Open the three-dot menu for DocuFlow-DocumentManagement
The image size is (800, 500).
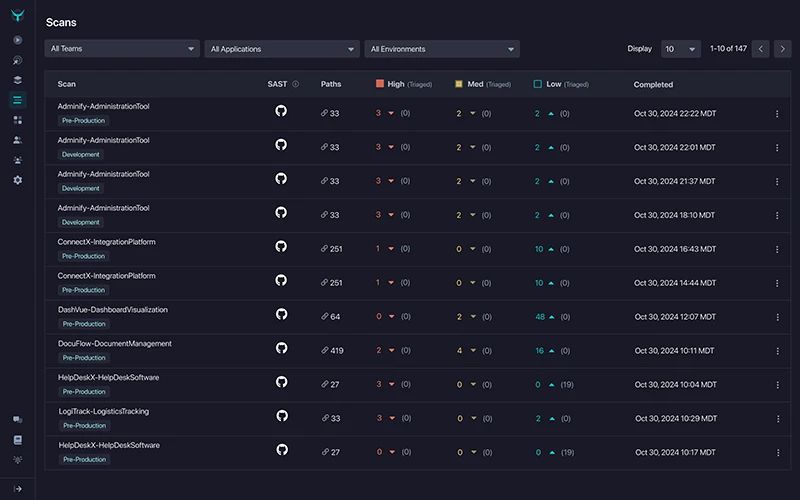coord(777,350)
